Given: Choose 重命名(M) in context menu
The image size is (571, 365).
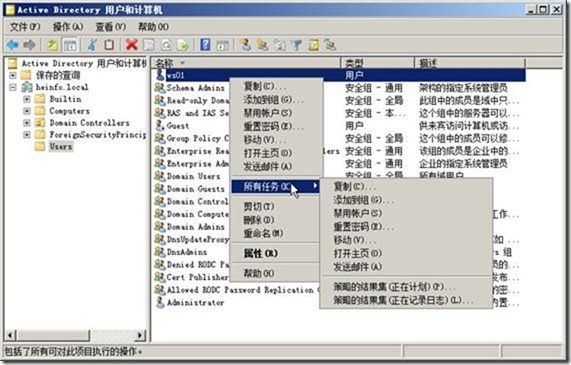Looking at the screenshot, I should click(x=276, y=233).
